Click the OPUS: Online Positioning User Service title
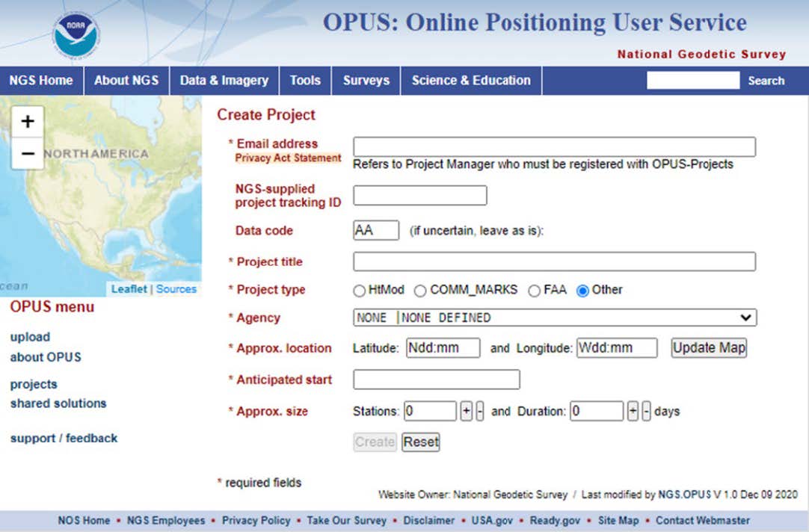The width and height of the screenshot is (809, 532). pyautogui.click(x=535, y=22)
